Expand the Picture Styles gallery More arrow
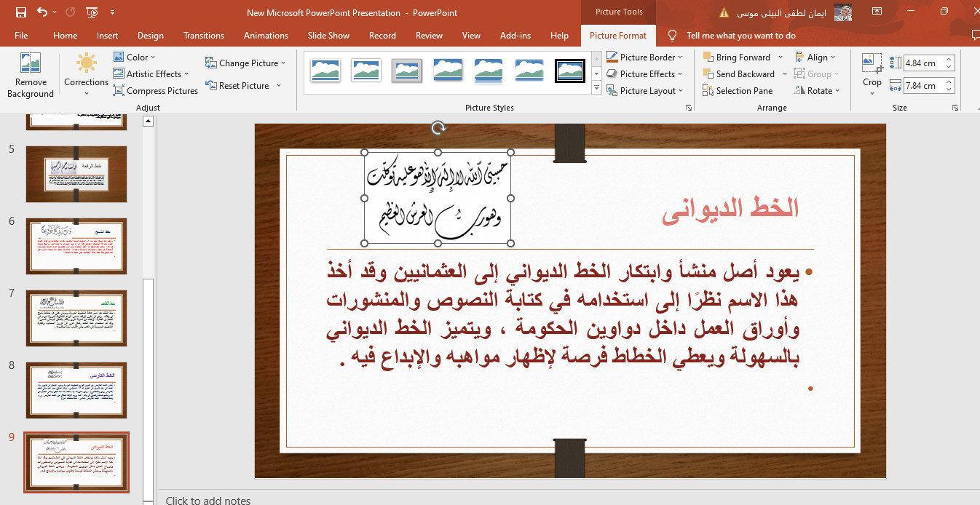The image size is (980, 505). tap(596, 89)
